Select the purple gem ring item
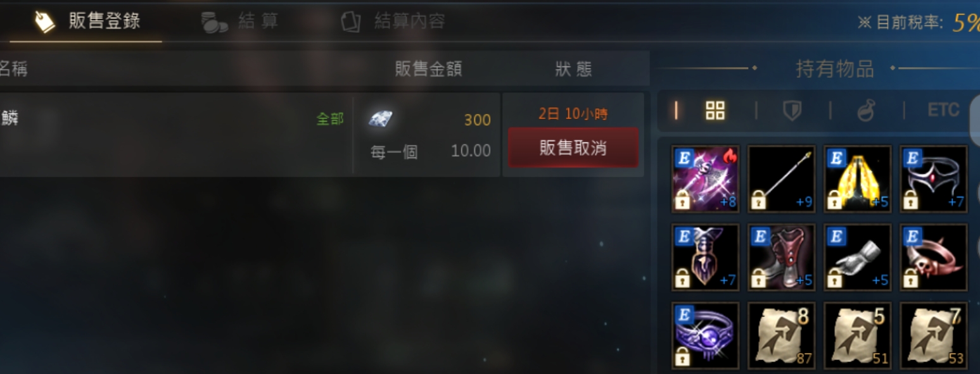This screenshot has width=980, height=374. click(705, 335)
